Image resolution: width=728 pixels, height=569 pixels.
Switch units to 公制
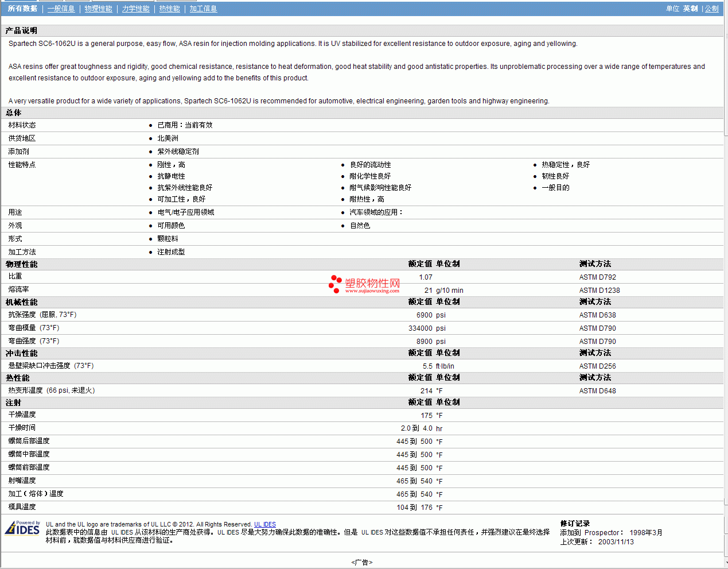pos(711,9)
